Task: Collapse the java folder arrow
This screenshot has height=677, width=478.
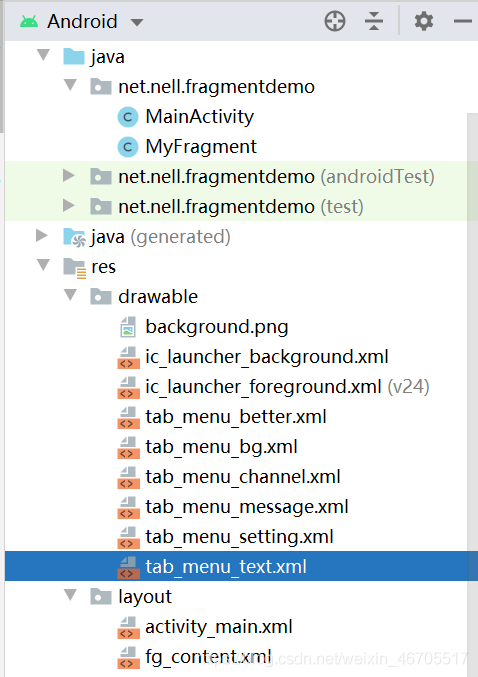Action: pyautogui.click(x=44, y=55)
